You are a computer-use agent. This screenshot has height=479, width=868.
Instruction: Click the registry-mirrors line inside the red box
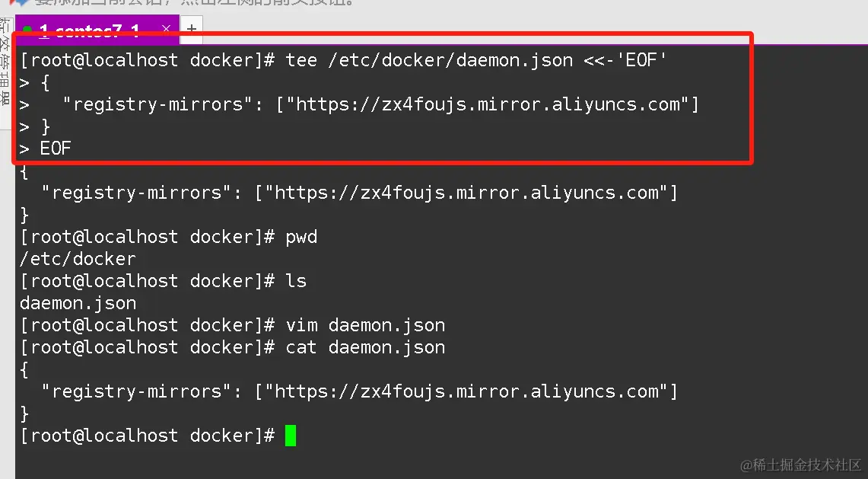click(x=359, y=104)
